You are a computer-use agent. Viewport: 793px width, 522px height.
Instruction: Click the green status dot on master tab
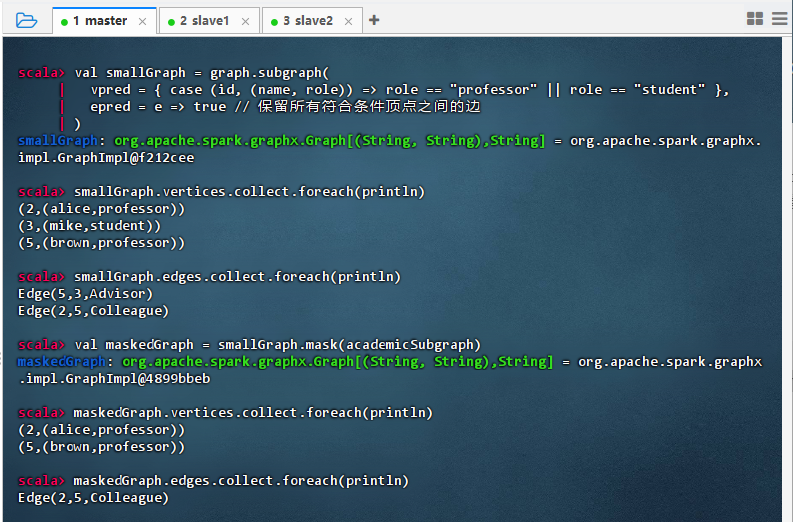point(64,22)
